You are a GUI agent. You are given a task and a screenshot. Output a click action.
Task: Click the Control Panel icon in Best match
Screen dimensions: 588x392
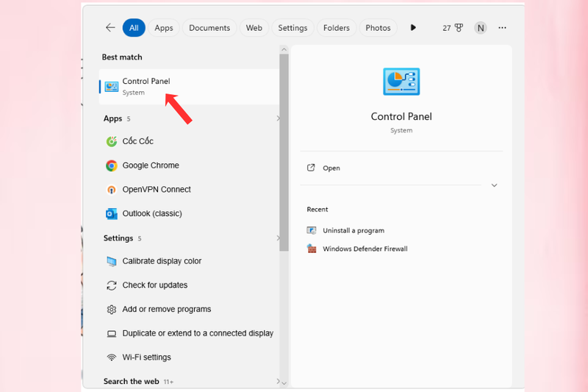point(112,87)
